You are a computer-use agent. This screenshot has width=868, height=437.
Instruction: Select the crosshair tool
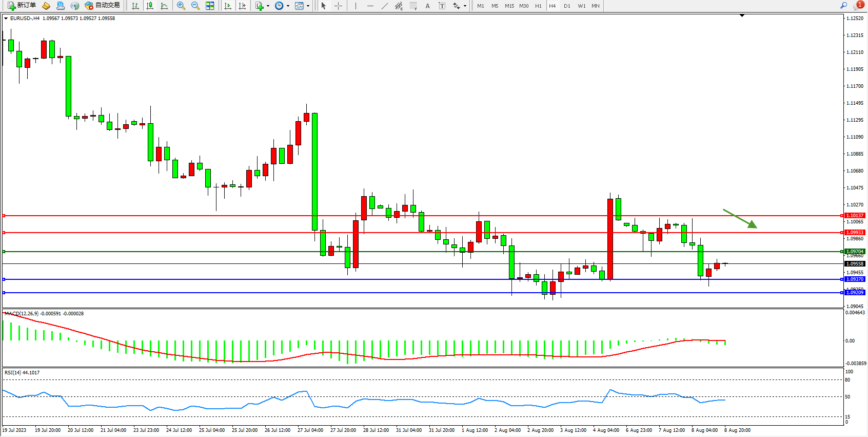point(339,6)
